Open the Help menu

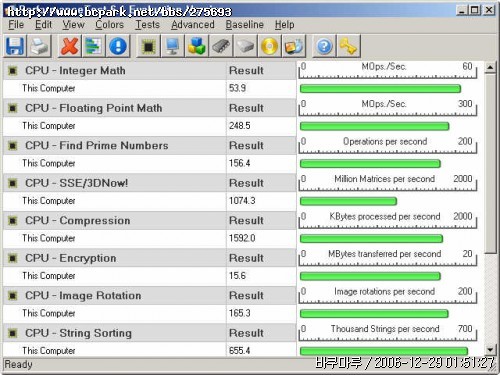click(284, 25)
